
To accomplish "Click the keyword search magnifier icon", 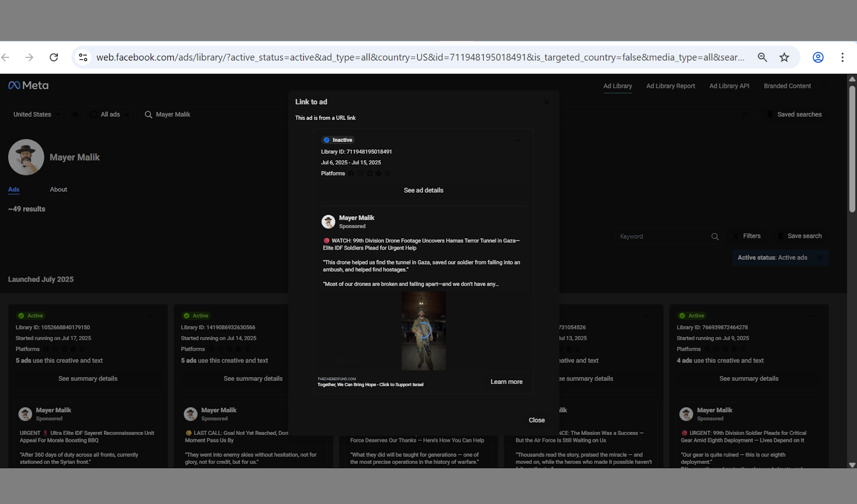I will [x=715, y=236].
